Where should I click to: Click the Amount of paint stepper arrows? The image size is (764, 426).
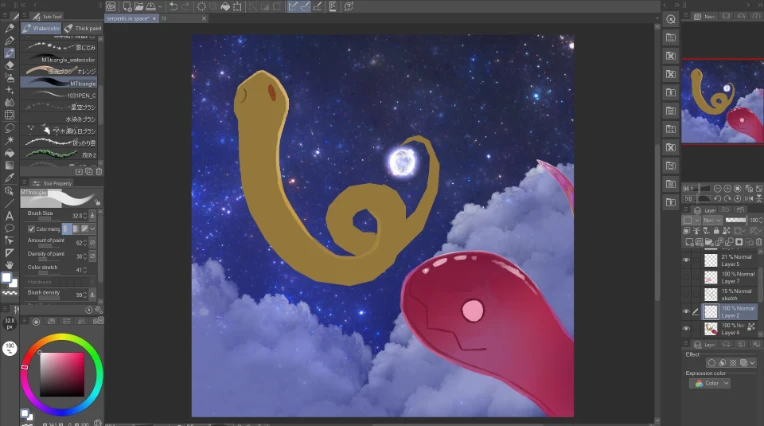coord(86,242)
